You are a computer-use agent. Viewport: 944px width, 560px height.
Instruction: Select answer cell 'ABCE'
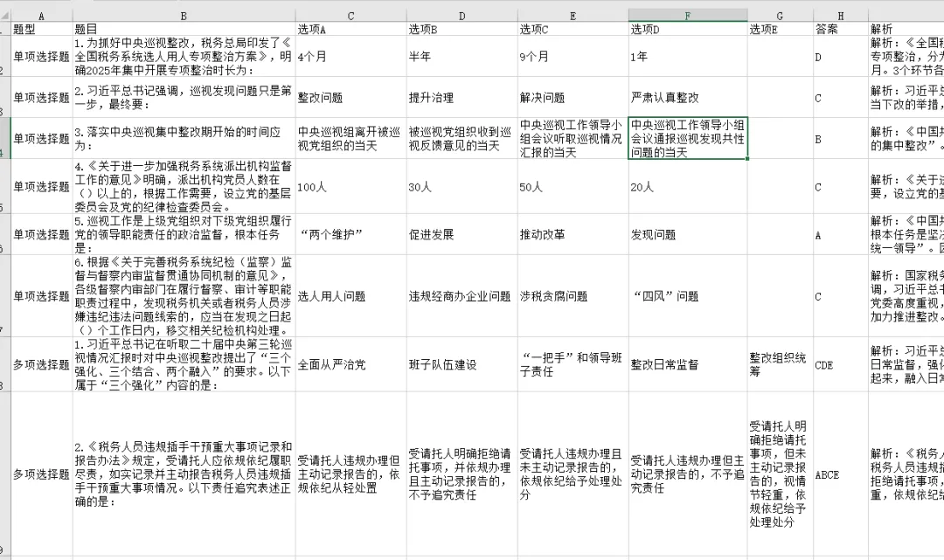point(841,474)
